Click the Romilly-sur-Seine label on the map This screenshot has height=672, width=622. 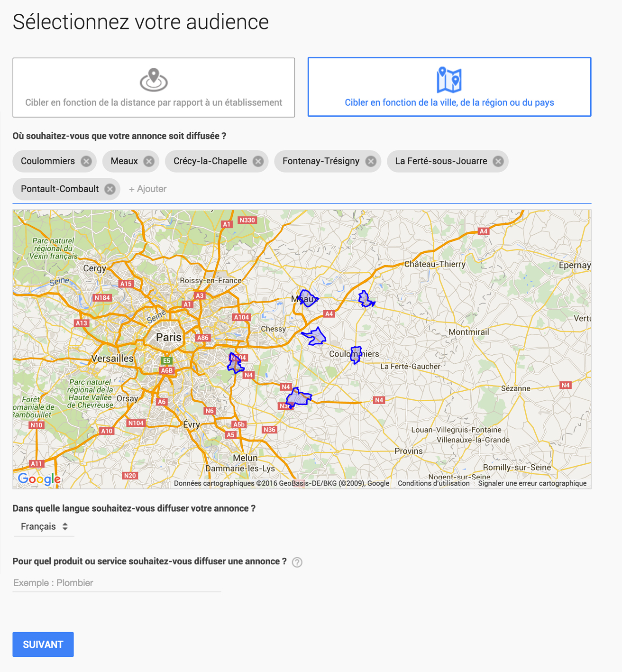pos(517,468)
